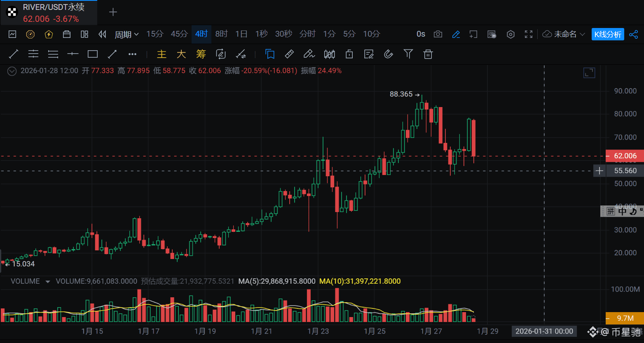
Task: Click the 0s countdown button
Action: pyautogui.click(x=421, y=34)
